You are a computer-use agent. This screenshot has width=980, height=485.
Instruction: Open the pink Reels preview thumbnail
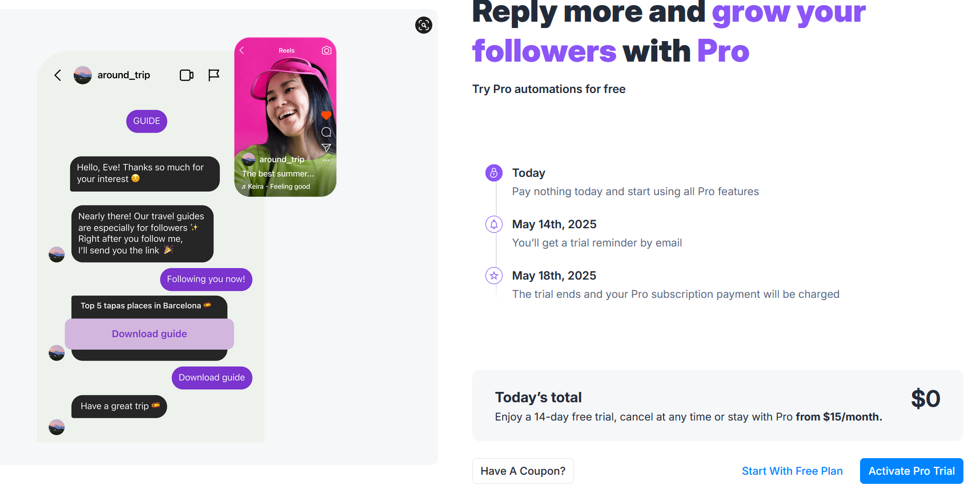pyautogui.click(x=286, y=117)
